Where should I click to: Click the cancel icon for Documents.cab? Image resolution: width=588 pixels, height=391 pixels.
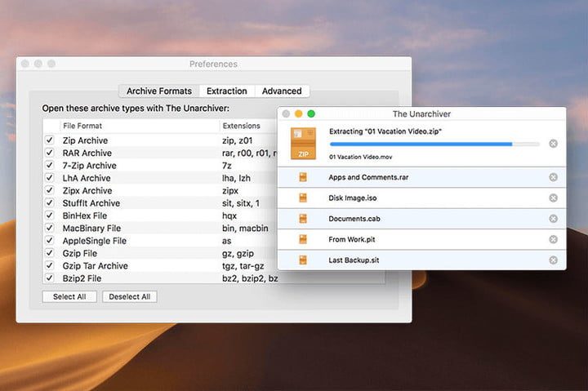pyautogui.click(x=553, y=219)
